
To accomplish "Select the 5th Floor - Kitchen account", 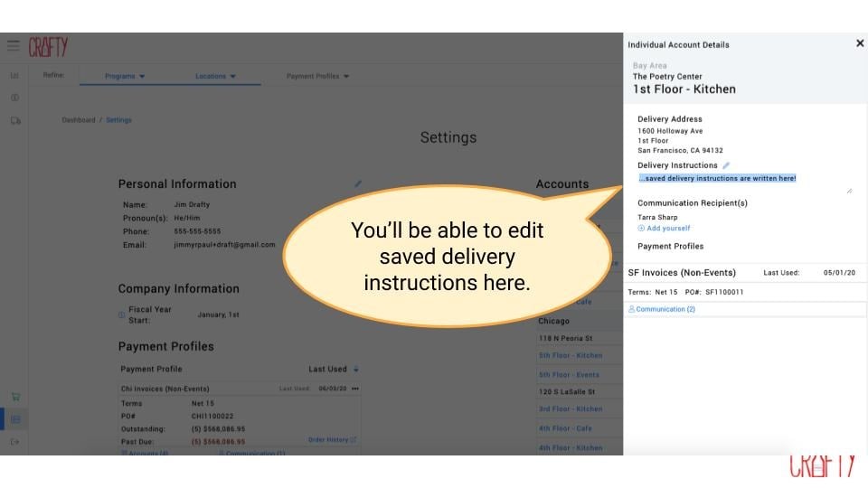I will pyautogui.click(x=570, y=355).
